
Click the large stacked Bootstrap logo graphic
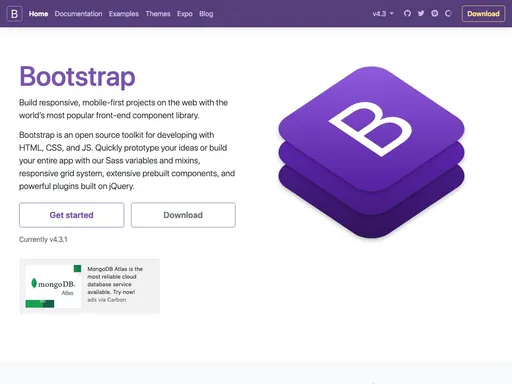(371, 152)
